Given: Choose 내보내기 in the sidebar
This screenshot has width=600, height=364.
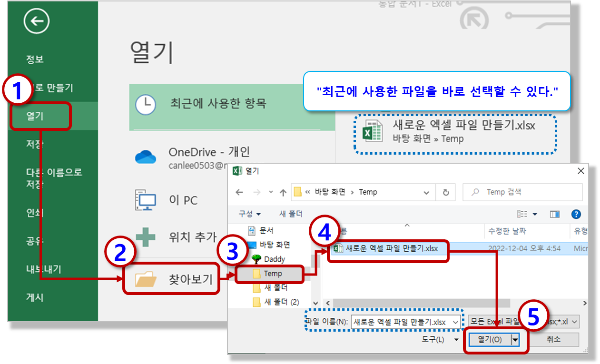Looking at the screenshot, I should (44, 269).
